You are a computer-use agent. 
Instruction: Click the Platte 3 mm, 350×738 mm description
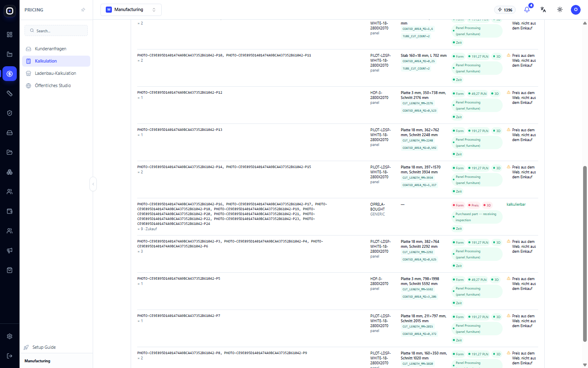pos(423,95)
